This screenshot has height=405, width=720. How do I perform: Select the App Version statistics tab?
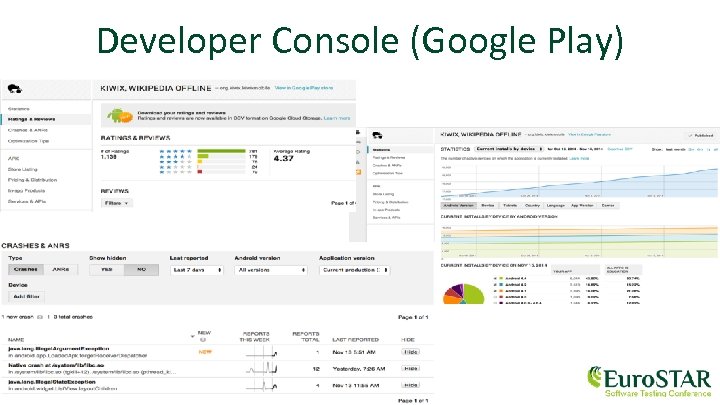click(x=582, y=205)
